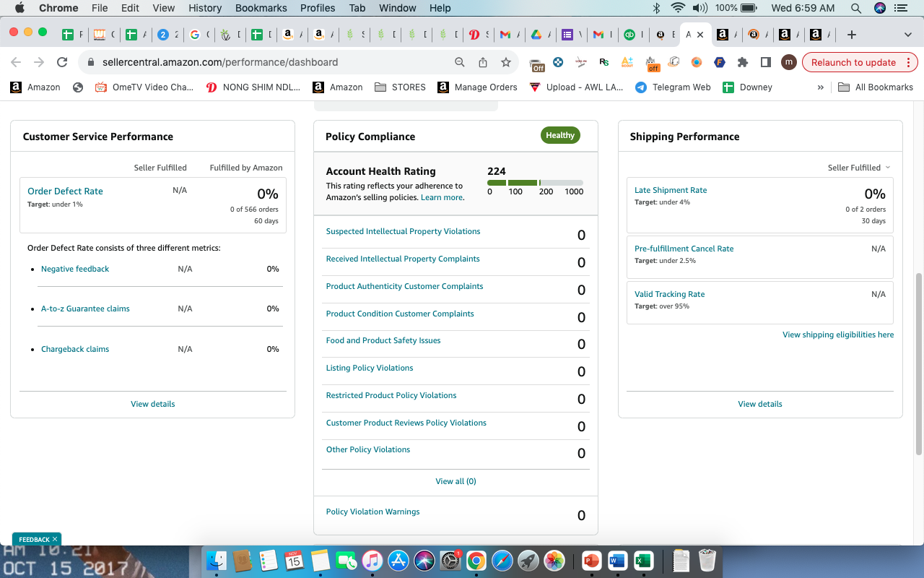Open the All Bookmarks folder

click(876, 87)
